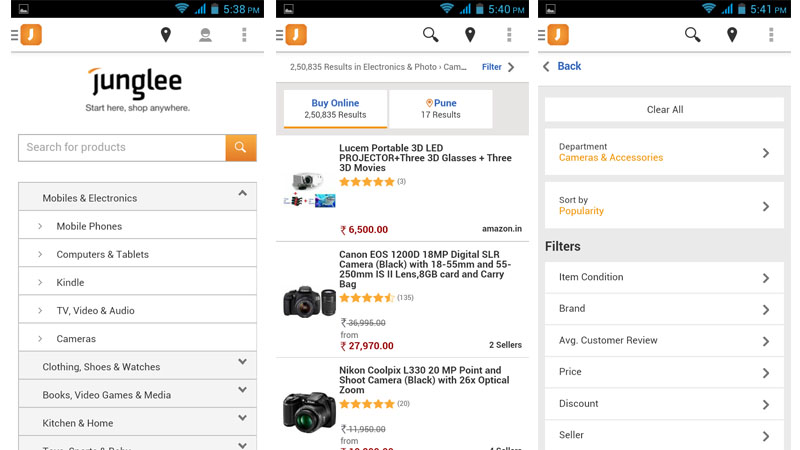Open Cameras subcategory
The height and width of the screenshot is (450, 800).
(137, 338)
